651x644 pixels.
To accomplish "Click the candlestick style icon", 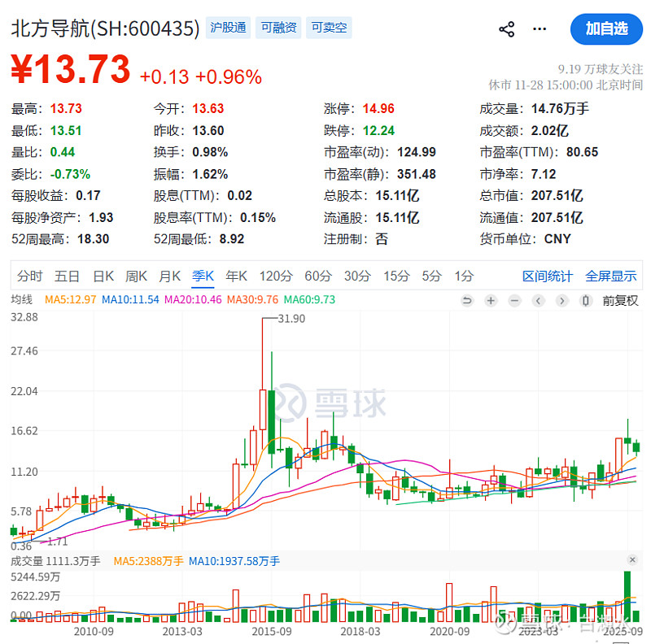I will point(585,300).
